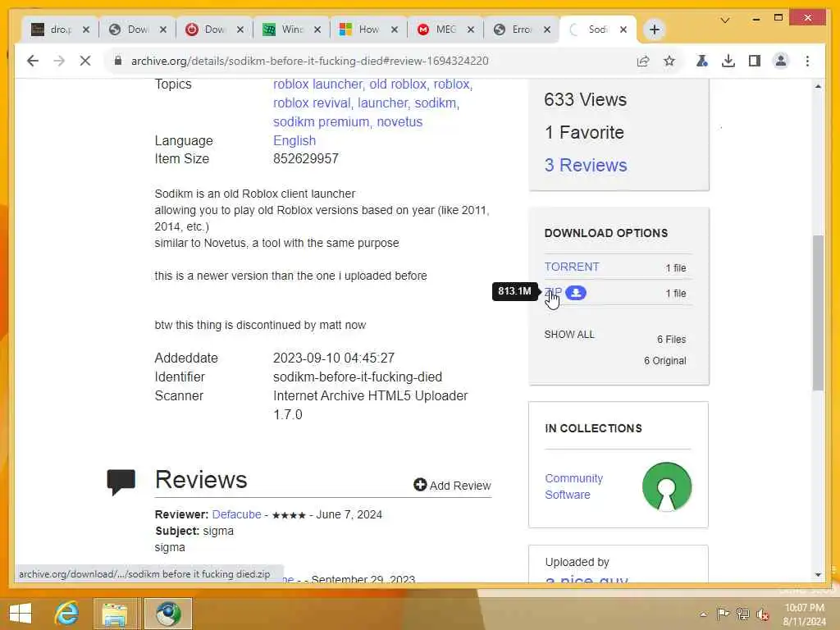Image resolution: width=840 pixels, height=630 pixels.
Task: Click the Add Review link
Action: [x=459, y=486]
